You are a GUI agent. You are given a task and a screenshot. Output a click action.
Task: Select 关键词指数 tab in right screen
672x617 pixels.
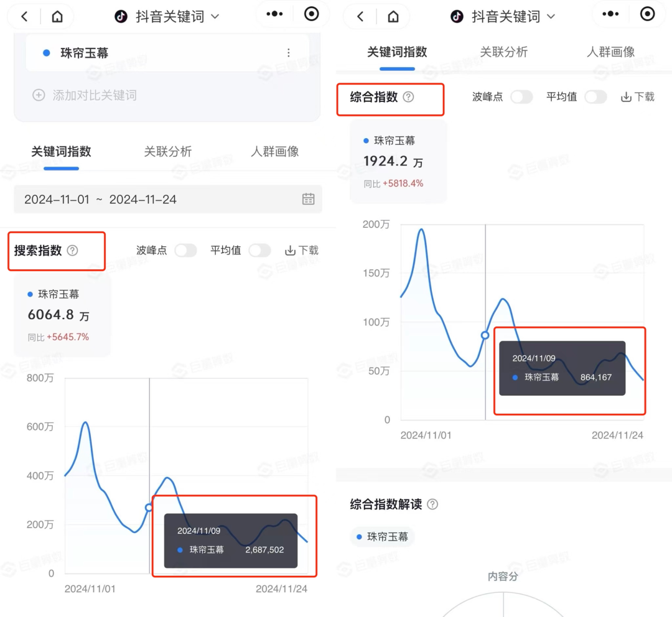coord(397,52)
